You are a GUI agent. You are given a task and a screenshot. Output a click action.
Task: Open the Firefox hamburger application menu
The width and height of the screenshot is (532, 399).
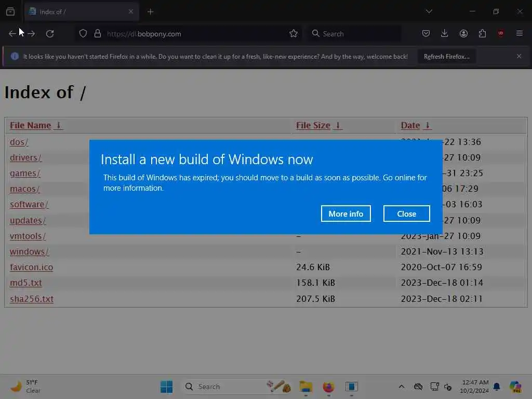[520, 33]
